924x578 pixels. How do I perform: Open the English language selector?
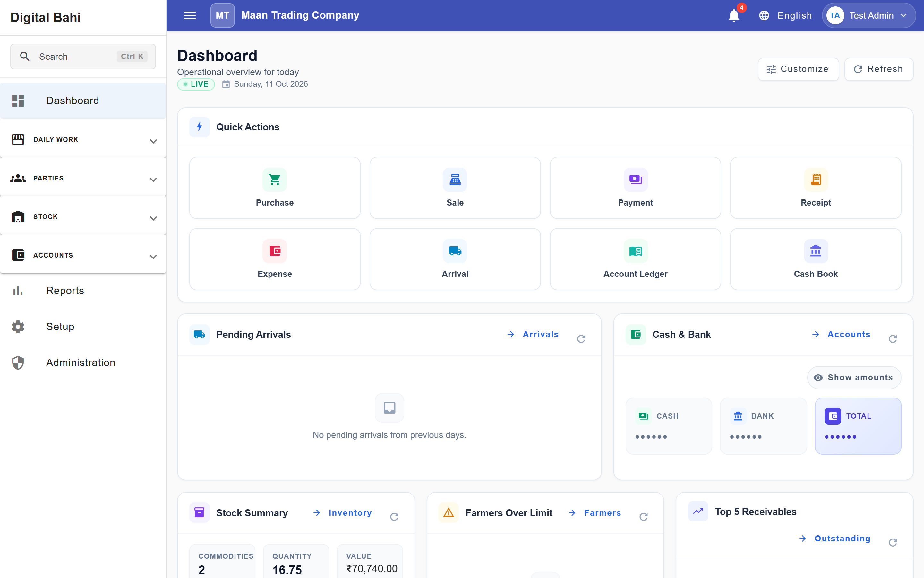[785, 15]
